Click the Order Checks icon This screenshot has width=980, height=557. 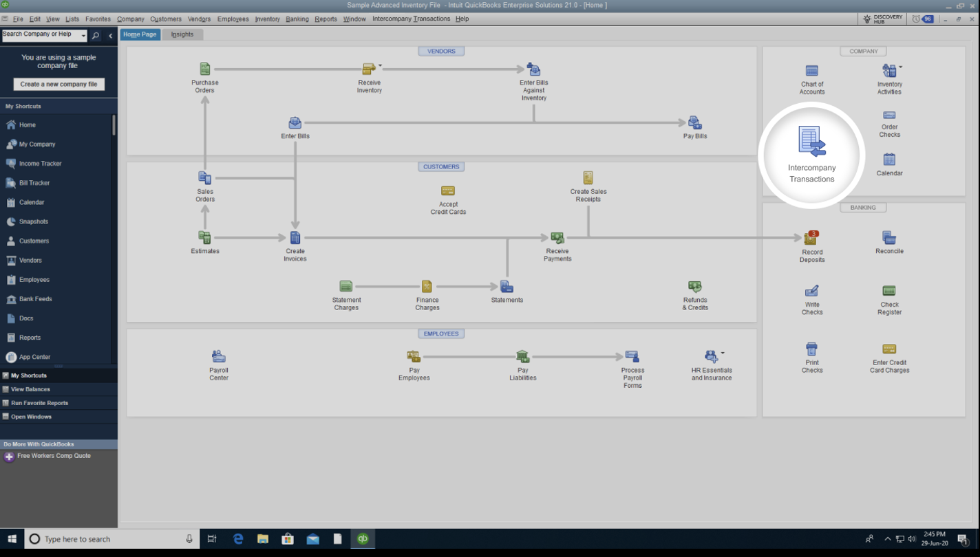pyautogui.click(x=889, y=115)
